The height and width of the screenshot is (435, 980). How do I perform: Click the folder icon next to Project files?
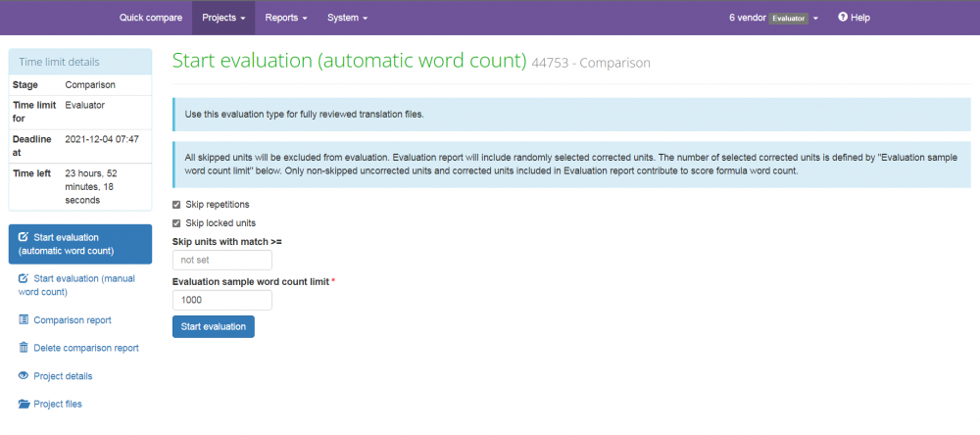tap(24, 404)
